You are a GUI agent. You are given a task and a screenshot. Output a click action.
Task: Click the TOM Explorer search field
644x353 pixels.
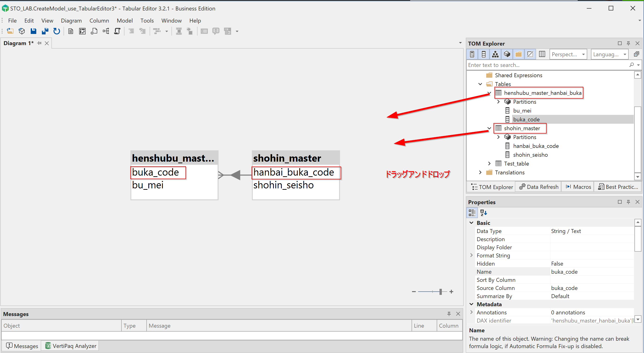point(547,65)
